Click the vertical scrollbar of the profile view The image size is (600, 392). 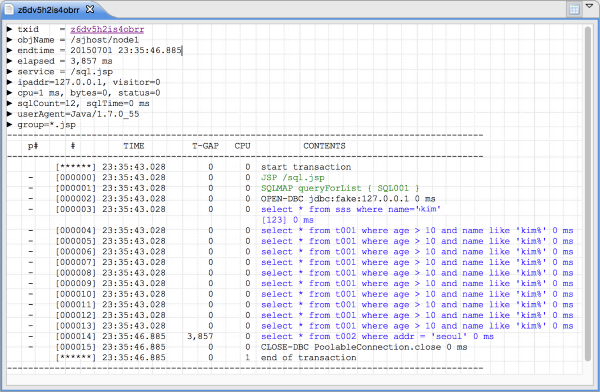tap(588, 193)
